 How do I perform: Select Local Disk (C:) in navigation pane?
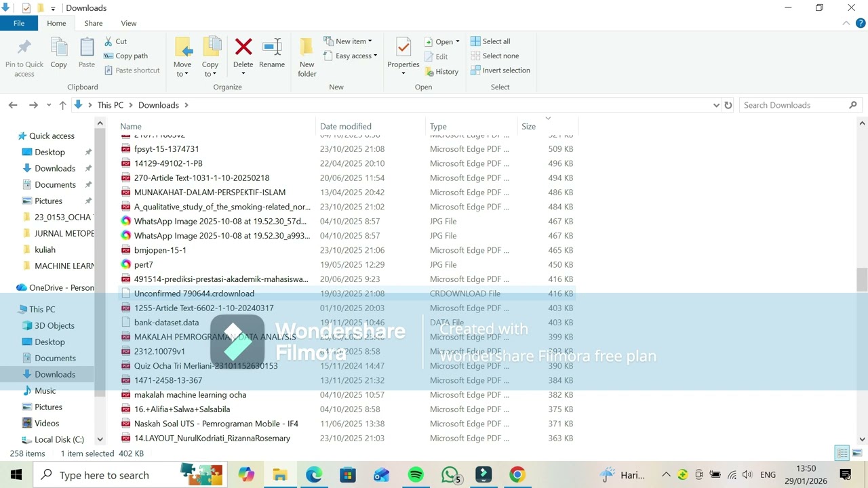(59, 439)
